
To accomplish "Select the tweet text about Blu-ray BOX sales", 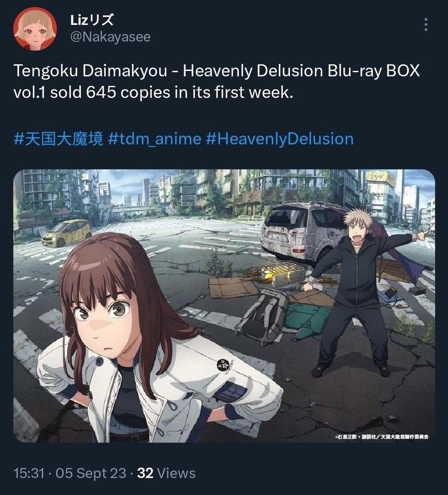I will (x=217, y=81).
